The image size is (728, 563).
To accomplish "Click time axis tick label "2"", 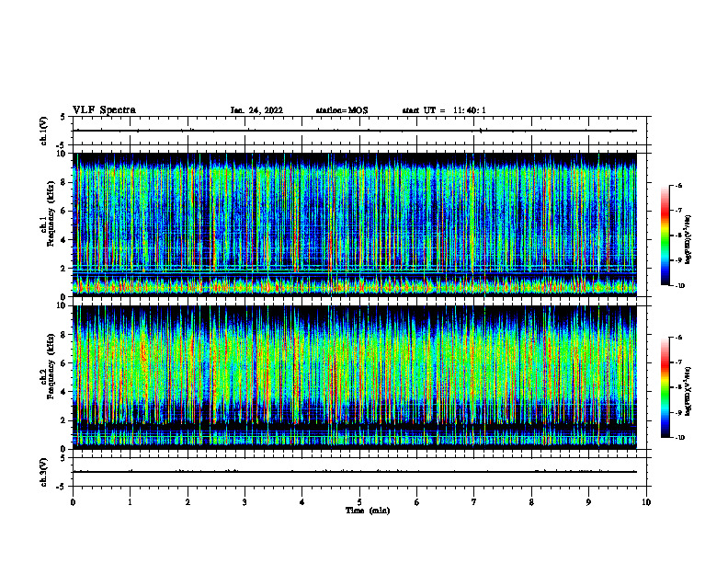I will [188, 502].
